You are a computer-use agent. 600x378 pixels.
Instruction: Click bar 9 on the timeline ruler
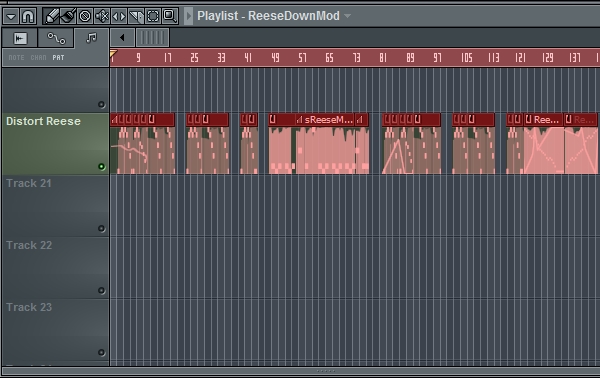pos(138,58)
